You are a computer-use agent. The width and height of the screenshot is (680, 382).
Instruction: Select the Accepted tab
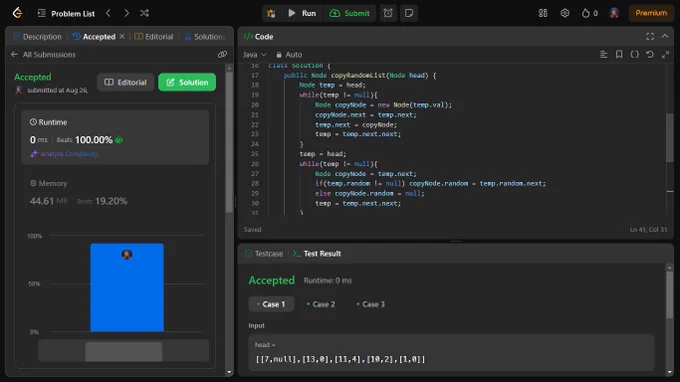point(94,37)
